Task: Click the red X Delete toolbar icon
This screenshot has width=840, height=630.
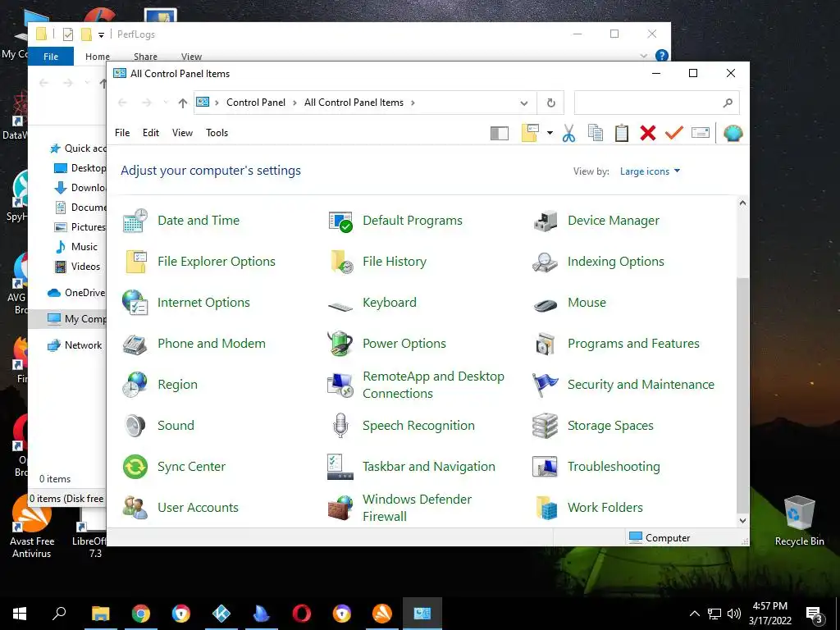Action: [x=648, y=133]
